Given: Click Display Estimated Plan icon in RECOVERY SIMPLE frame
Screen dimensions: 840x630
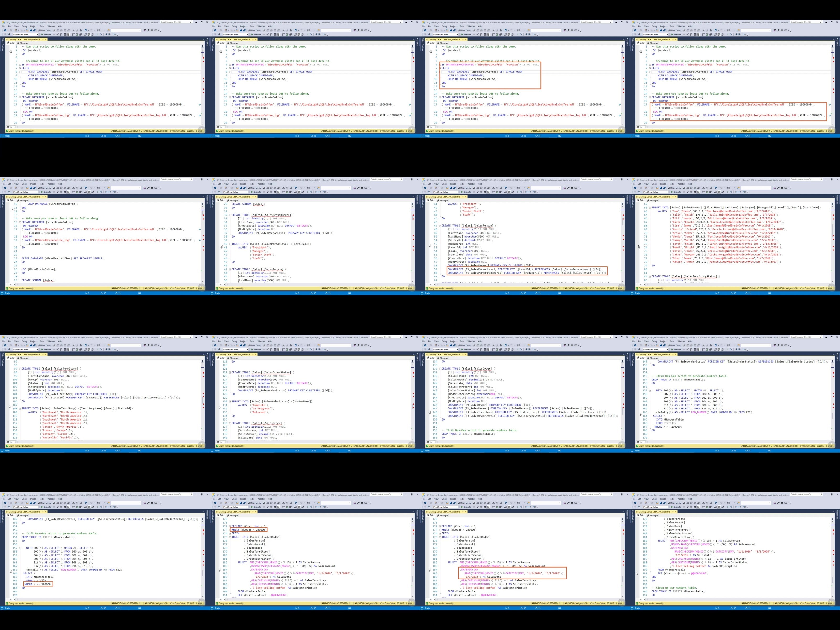Looking at the screenshot, I should pos(61,192).
